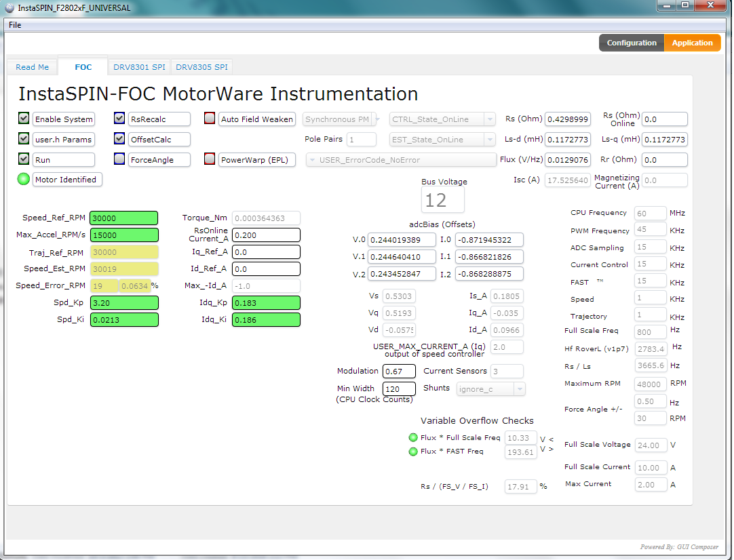
Task: Toggle the Enable System checkbox
Action: point(24,118)
